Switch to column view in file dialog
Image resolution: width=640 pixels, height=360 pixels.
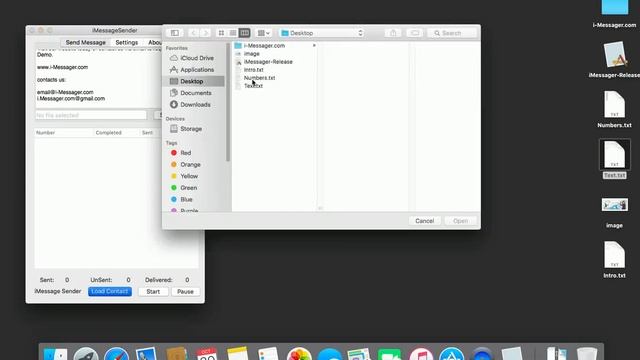(x=244, y=33)
